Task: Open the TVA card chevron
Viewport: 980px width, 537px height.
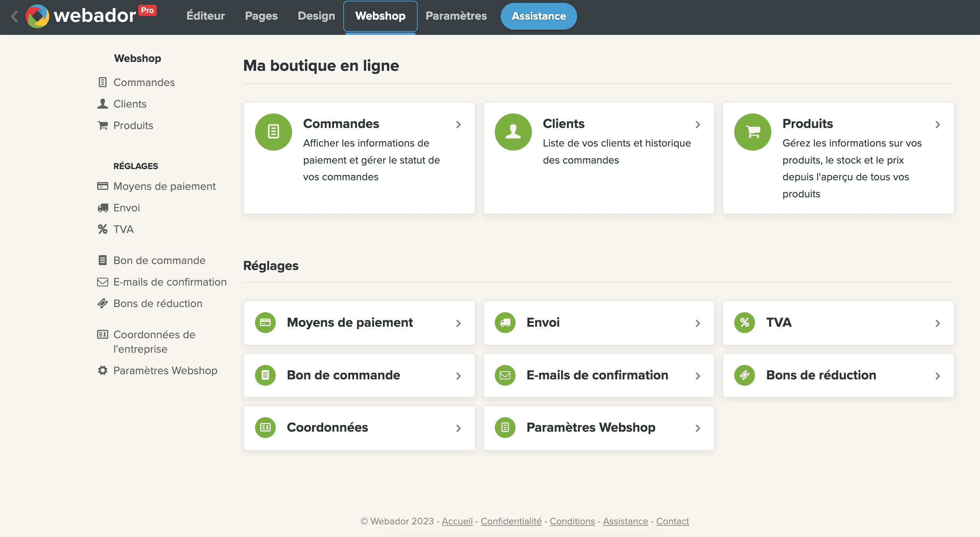Action: (x=937, y=323)
